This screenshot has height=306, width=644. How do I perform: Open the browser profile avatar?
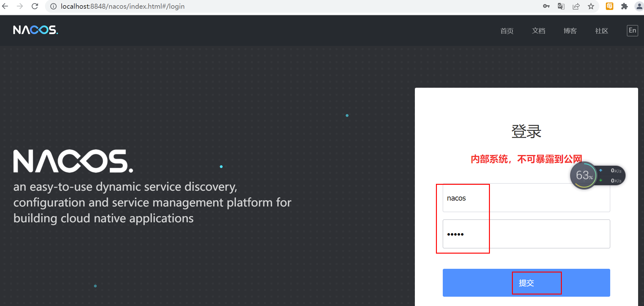tap(639, 6)
